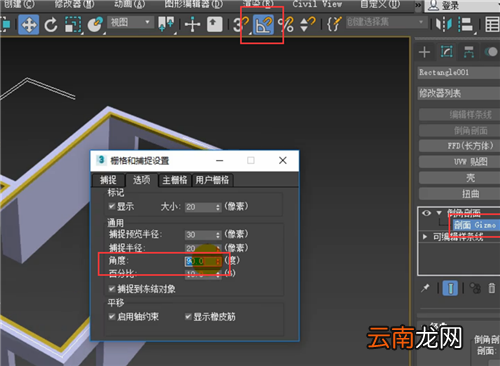The image size is (500, 366).
Task: Switch to the Motion command panel icon
Action: [x=491, y=52]
